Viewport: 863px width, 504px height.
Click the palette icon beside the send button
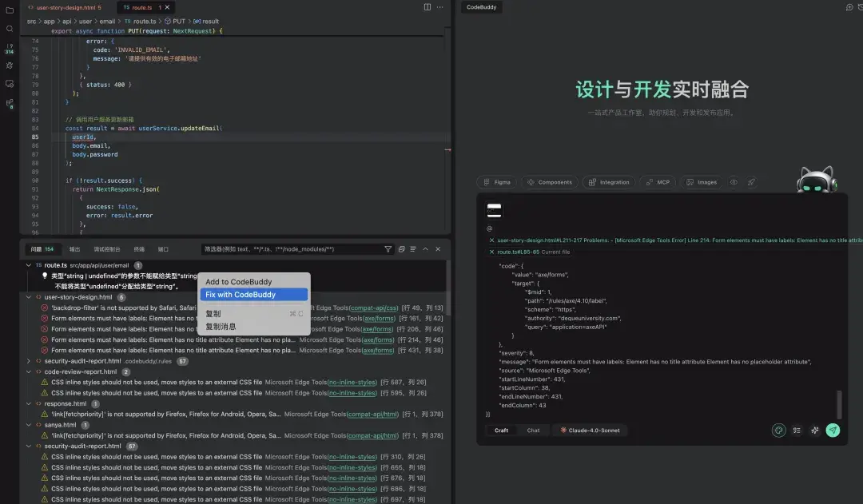(779, 431)
